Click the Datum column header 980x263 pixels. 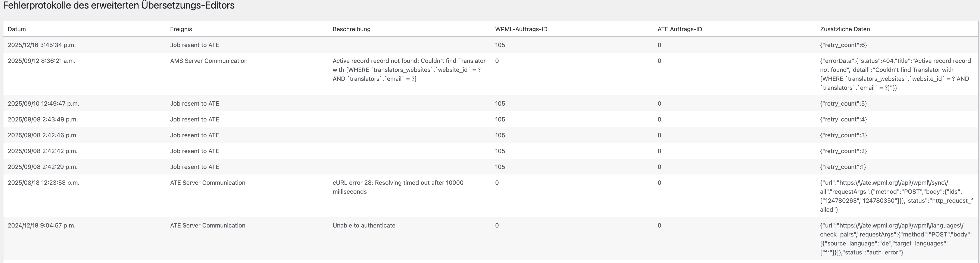pyautogui.click(x=17, y=29)
